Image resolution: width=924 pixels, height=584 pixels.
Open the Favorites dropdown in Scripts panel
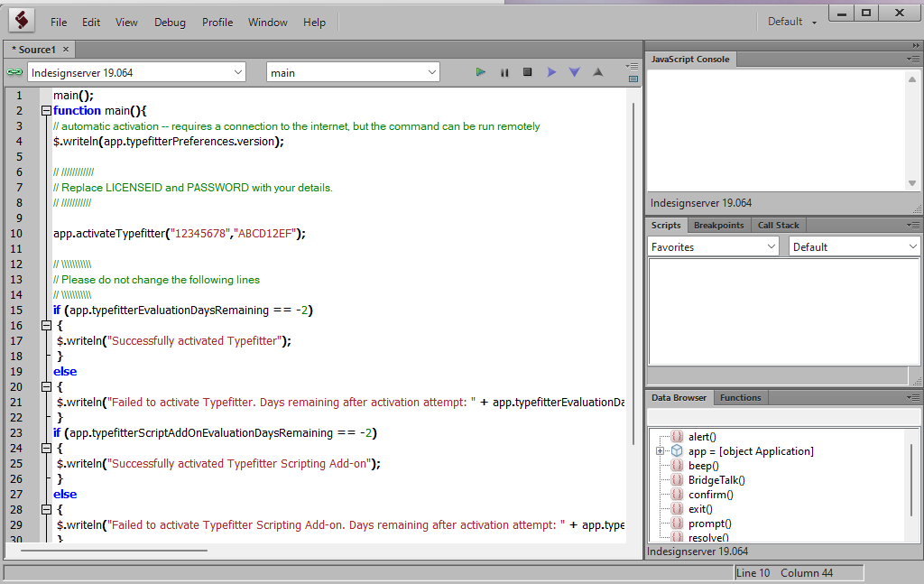(713, 247)
